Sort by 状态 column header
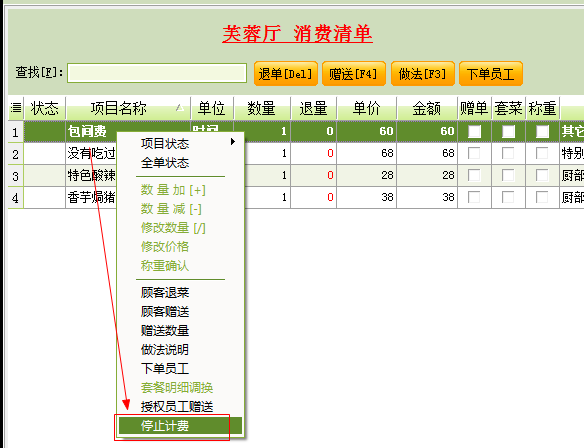Image resolution: width=584 pixels, height=448 pixels. pos(45,108)
